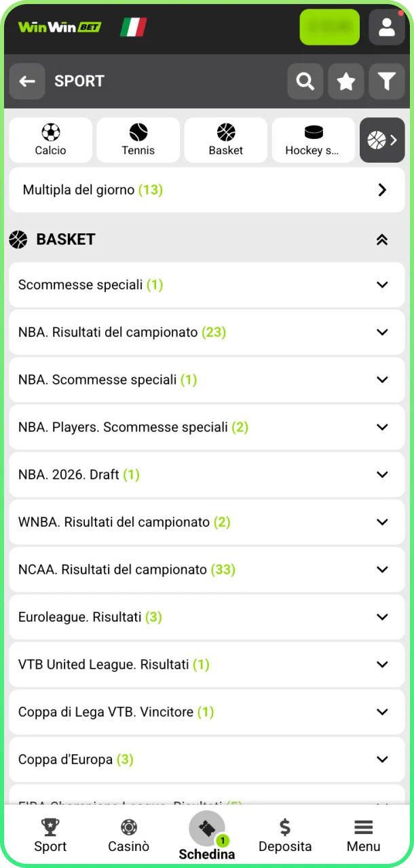
Task: Open the user profile icon
Action: [387, 27]
